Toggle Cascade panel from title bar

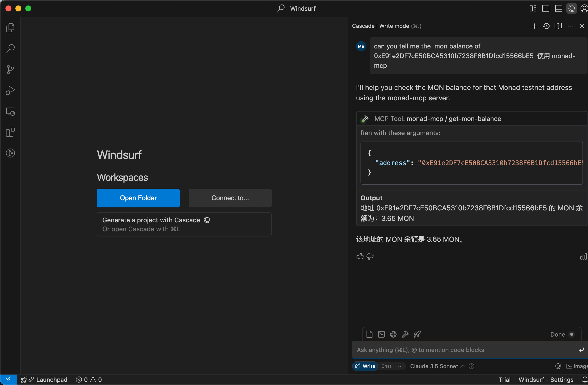(571, 8)
